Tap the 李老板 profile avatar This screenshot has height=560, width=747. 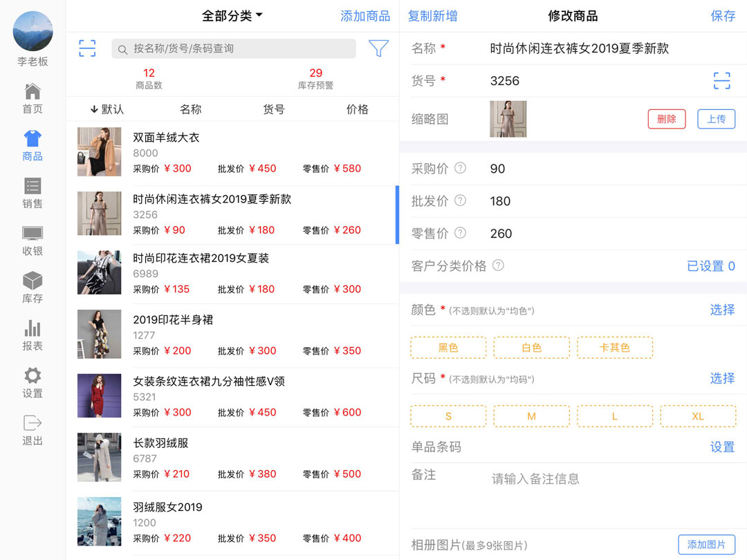[33, 31]
